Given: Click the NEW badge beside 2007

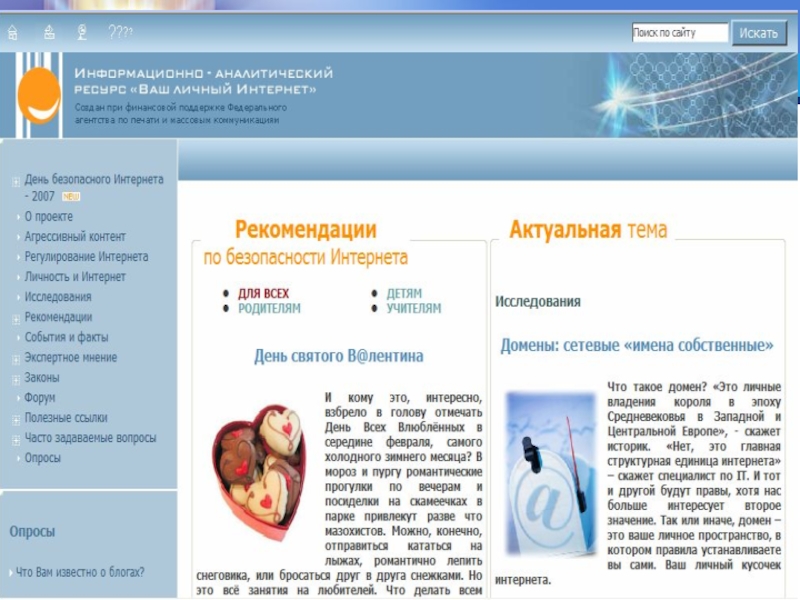Looking at the screenshot, I should [x=70, y=197].
